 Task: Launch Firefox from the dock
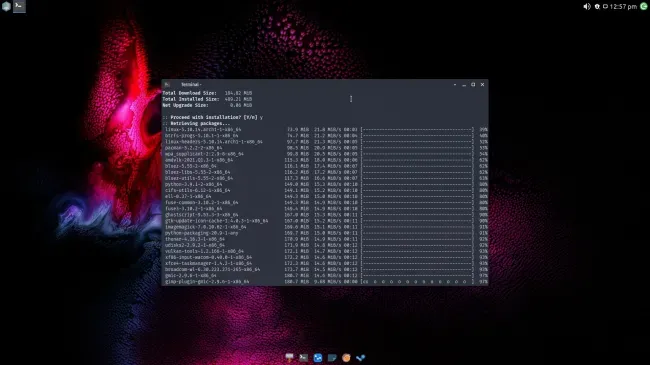(346, 358)
